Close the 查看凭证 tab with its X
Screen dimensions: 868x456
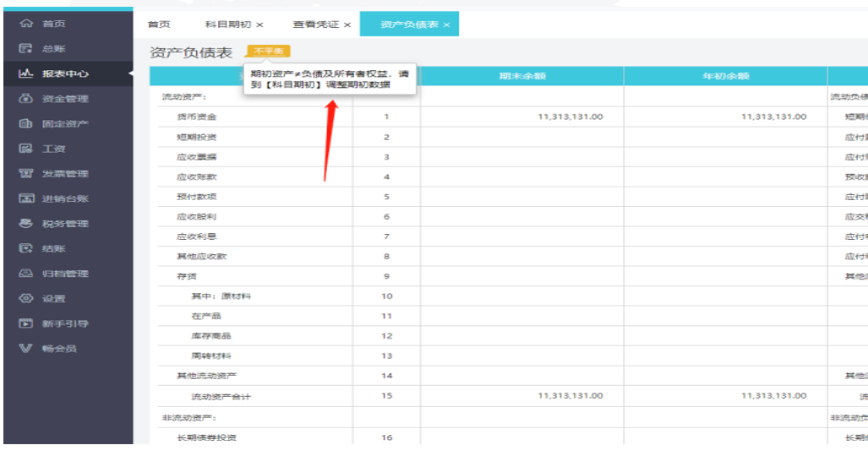[x=347, y=24]
